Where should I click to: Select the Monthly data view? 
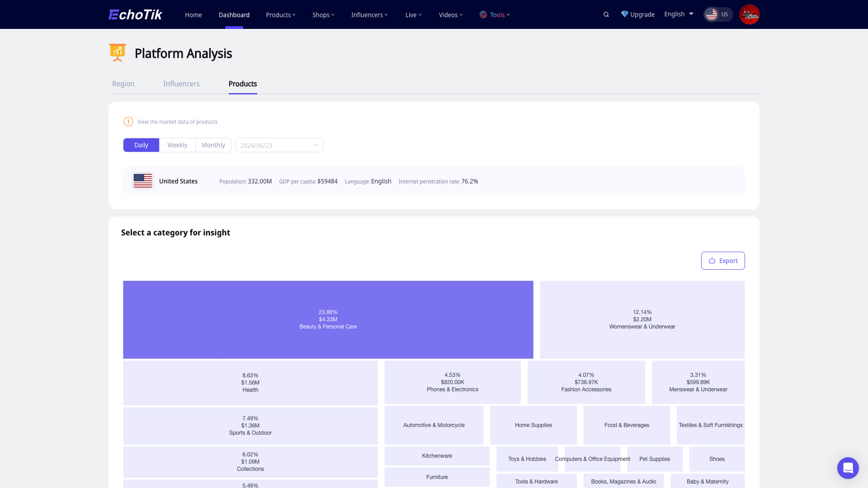(213, 145)
